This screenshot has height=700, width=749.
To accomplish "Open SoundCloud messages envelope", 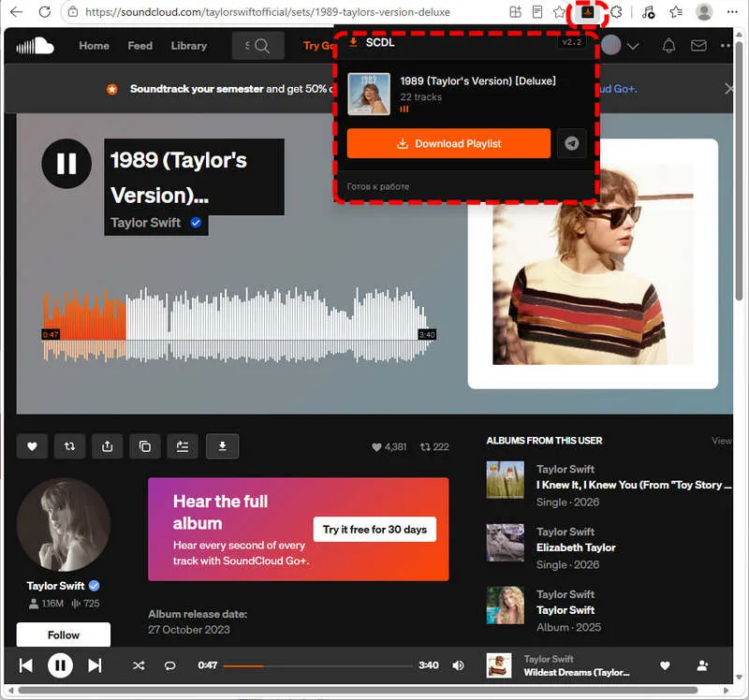I will pos(698,46).
